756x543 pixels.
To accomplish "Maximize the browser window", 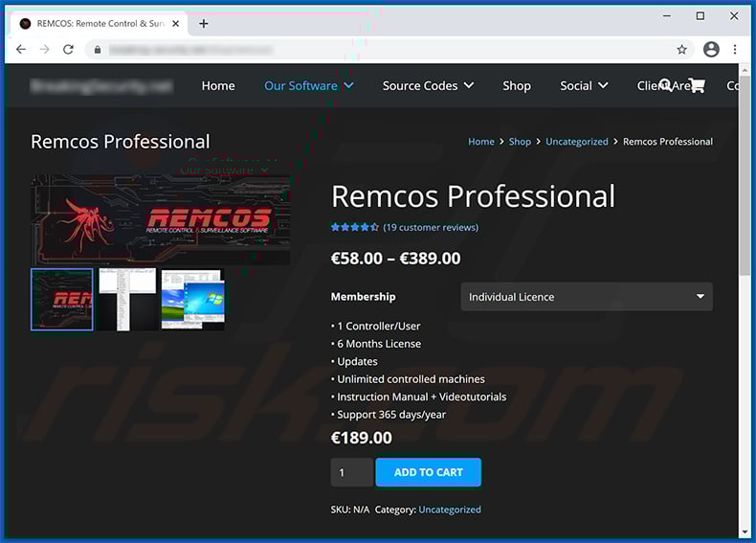I will (x=700, y=16).
